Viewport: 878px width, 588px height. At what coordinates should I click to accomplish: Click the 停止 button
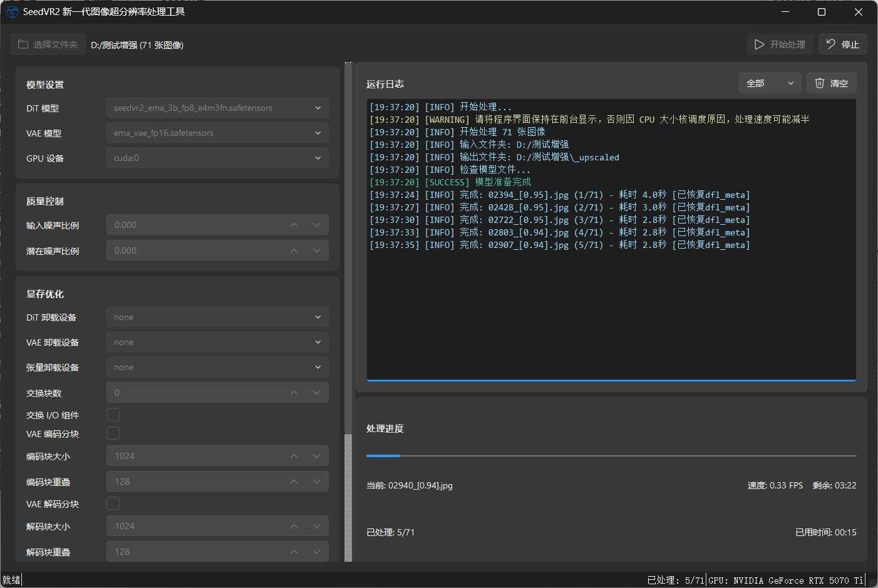[842, 44]
